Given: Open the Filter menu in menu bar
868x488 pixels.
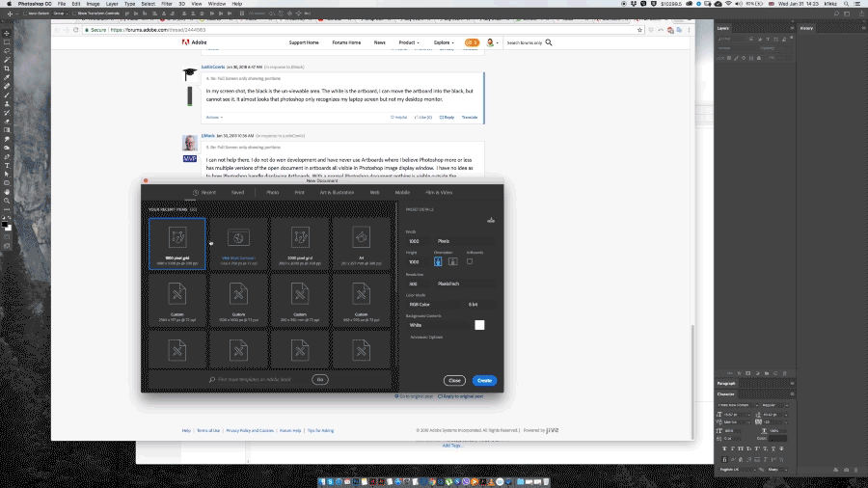Looking at the screenshot, I should point(167,4).
